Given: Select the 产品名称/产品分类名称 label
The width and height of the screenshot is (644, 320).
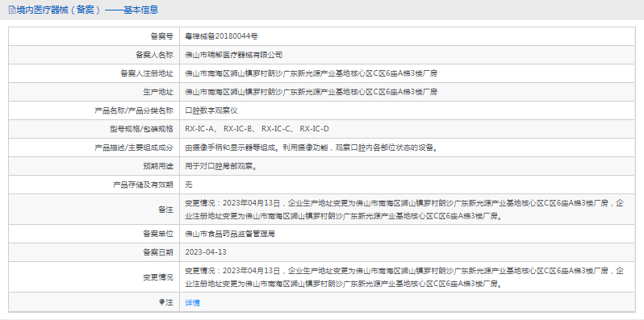Looking at the screenshot, I should click(x=134, y=110).
